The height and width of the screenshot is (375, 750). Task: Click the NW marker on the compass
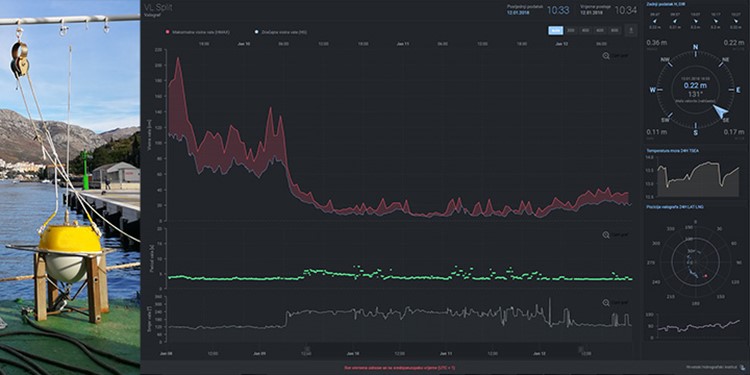tap(664, 60)
